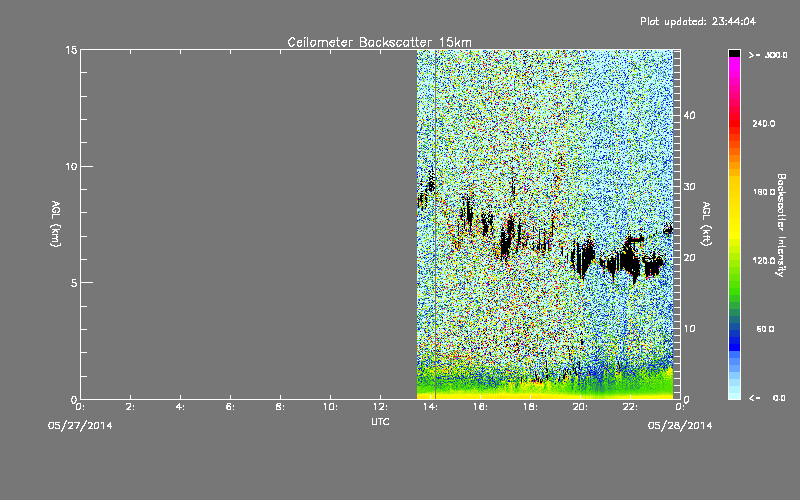Click the yellow surface backscatter layer at 16:00
Viewport: 800px width, 500px height.
pyautogui.click(x=480, y=395)
